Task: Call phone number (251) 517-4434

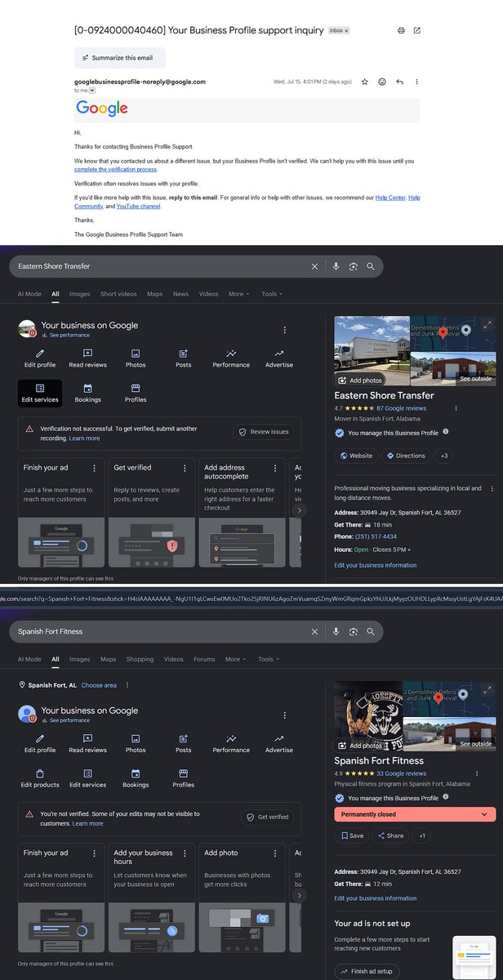Action: (376, 537)
